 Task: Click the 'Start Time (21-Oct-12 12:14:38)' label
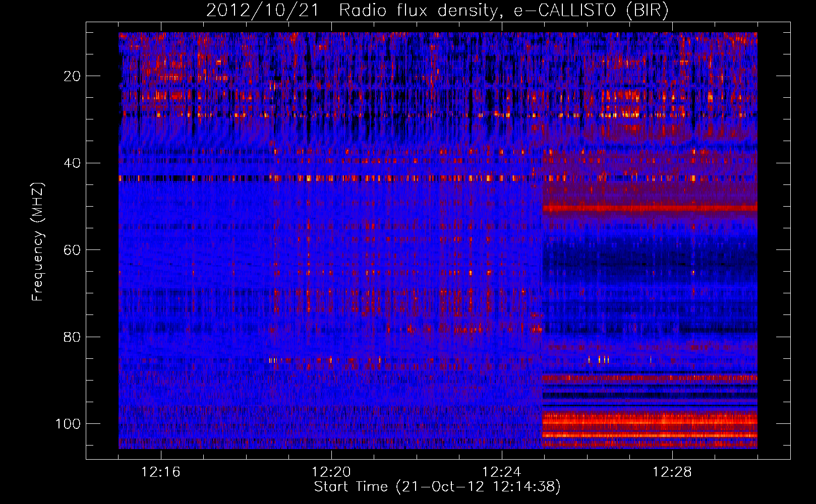[x=437, y=487]
